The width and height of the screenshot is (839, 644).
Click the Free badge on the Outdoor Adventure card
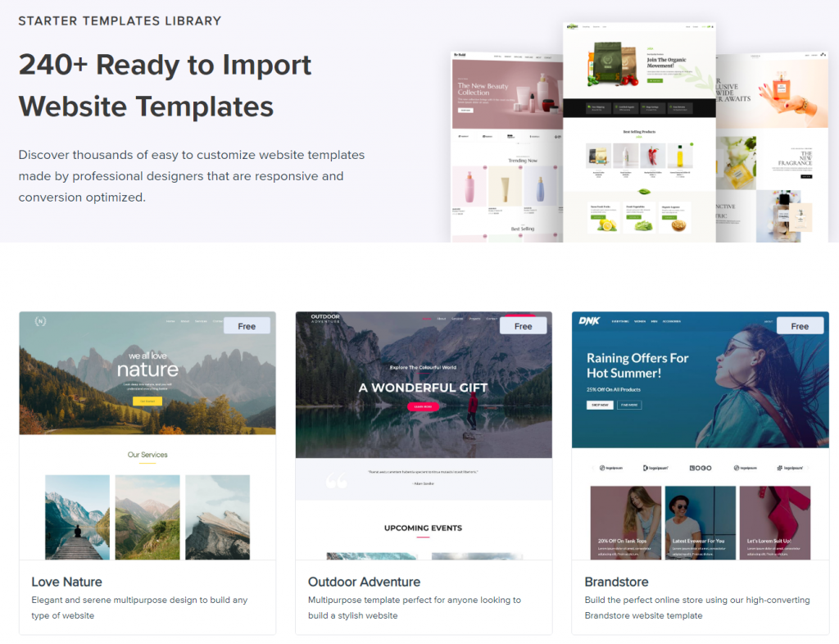524,325
